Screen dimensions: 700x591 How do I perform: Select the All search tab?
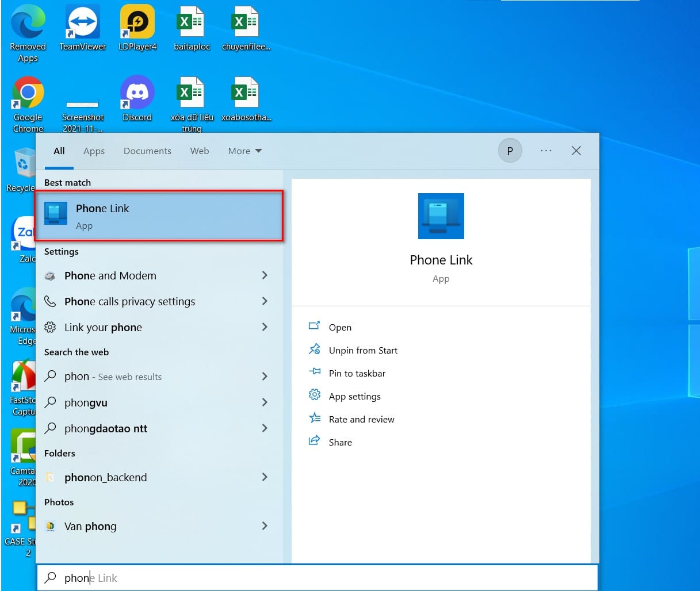pos(59,151)
